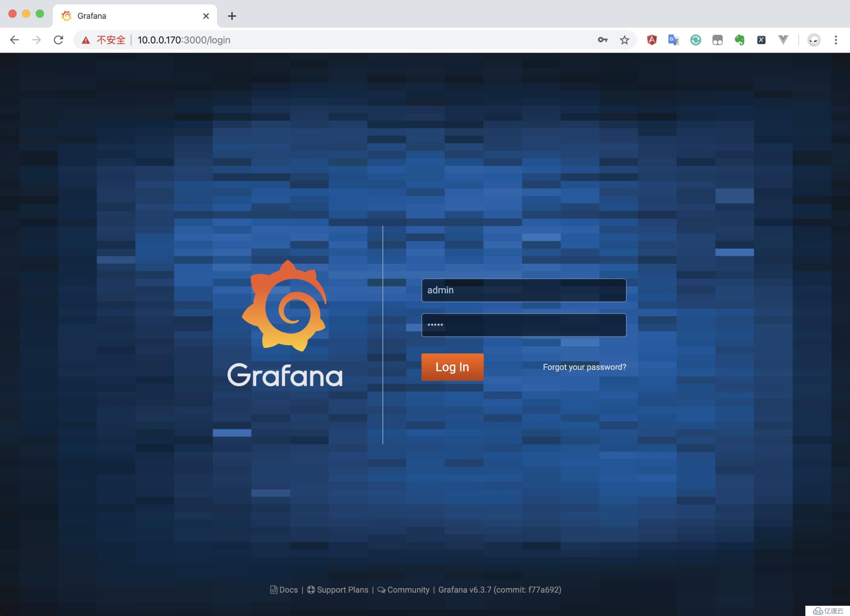This screenshot has height=616, width=850.
Task: Open the Evernote elephant extension icon
Action: pos(739,40)
